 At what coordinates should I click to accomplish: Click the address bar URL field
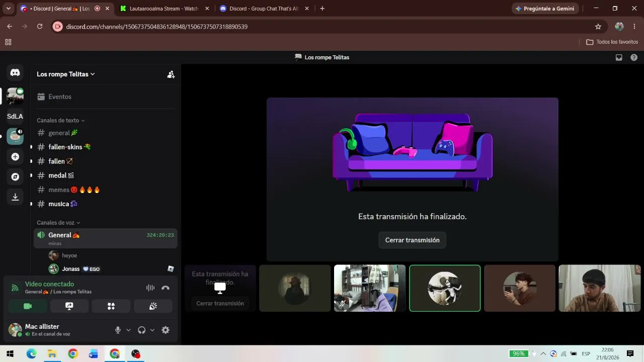322,27
